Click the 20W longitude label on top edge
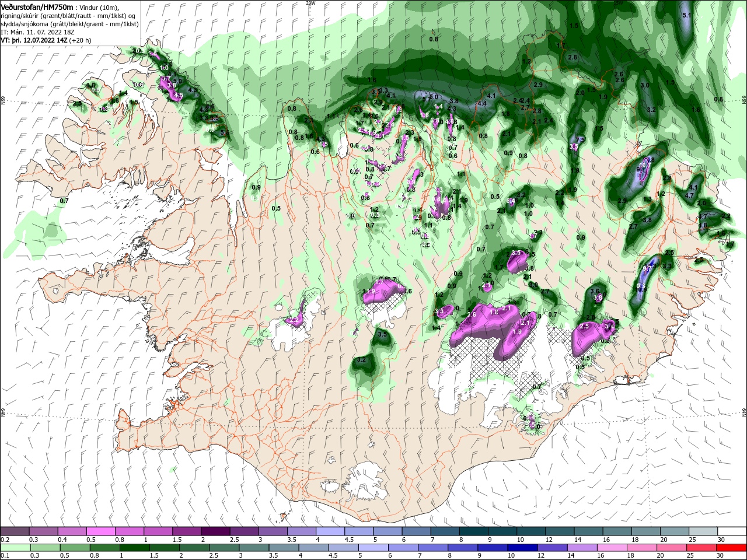This screenshot has width=747, height=560. pos(310,3)
